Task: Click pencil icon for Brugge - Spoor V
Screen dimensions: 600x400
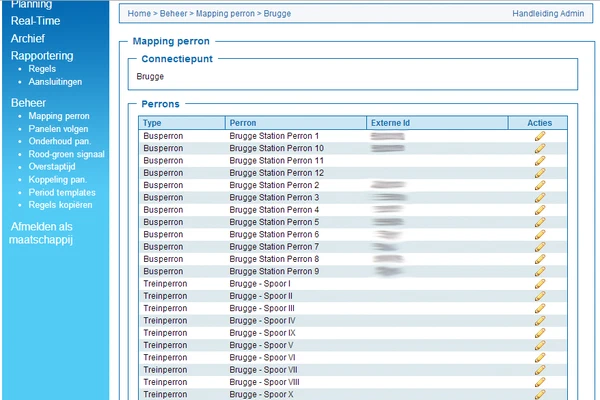Action: 540,345
